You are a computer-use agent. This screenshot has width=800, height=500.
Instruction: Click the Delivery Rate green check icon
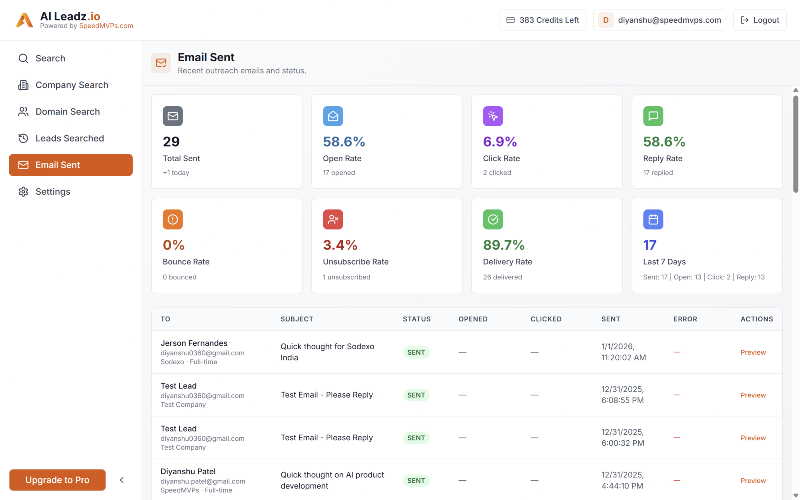pos(493,219)
